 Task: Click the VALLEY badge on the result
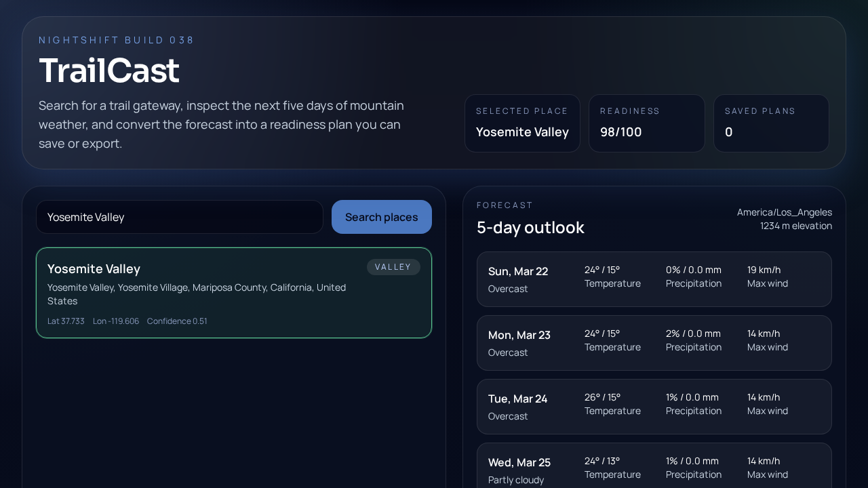point(393,267)
